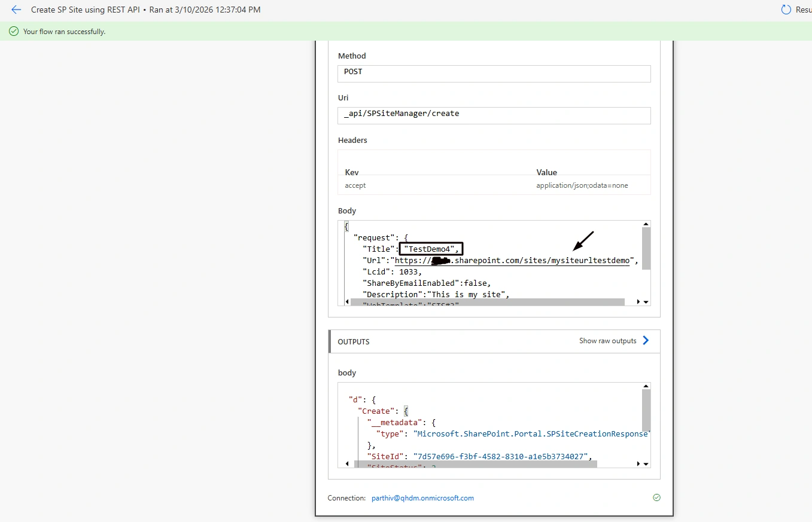The height and width of the screenshot is (522, 812).
Task: Click the 'accept' header key cell
Action: coord(355,185)
